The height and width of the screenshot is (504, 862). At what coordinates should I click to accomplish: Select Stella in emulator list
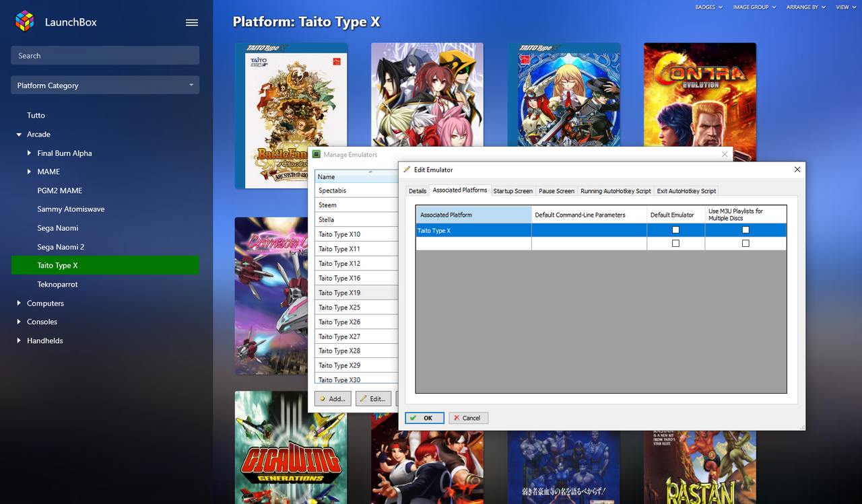coord(356,219)
